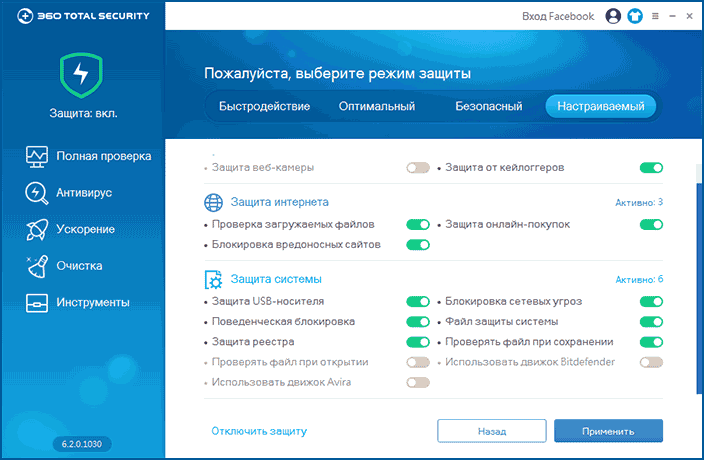Viewport: 704px width, 460px height.
Task: Click the settings list vertical scrollbar
Action: [699, 287]
